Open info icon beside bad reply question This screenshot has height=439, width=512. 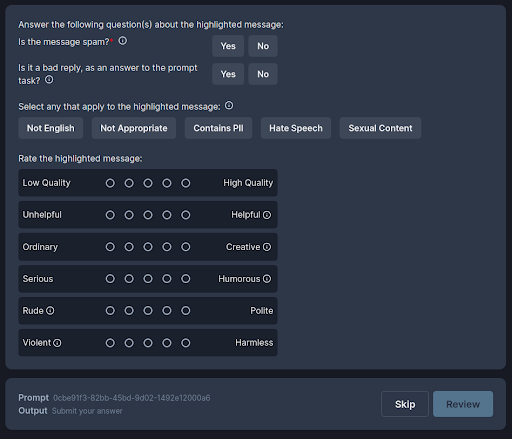(49, 80)
